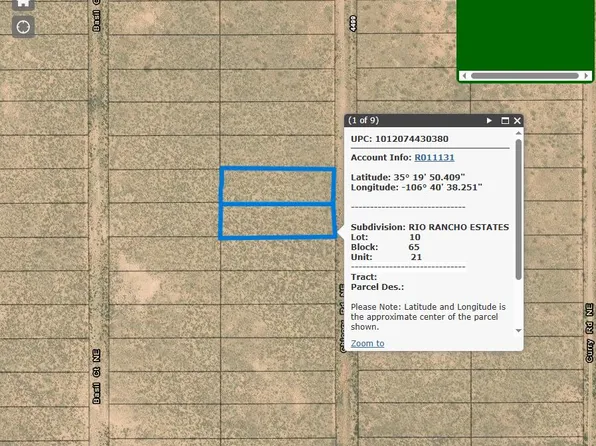Image resolution: width=596 pixels, height=446 pixels.
Task: Maximize the parcel info popup
Action: pyautogui.click(x=505, y=121)
